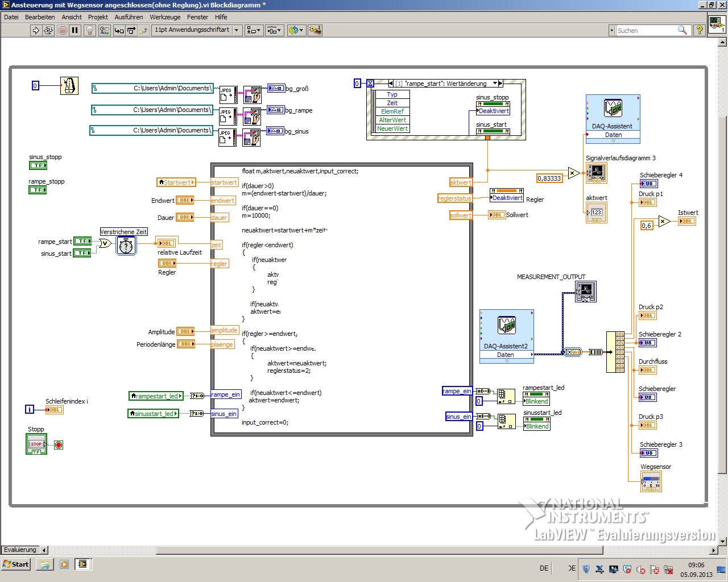This screenshot has height=582, width=728.
Task: Click the Windows Start button
Action: pyautogui.click(x=16, y=564)
